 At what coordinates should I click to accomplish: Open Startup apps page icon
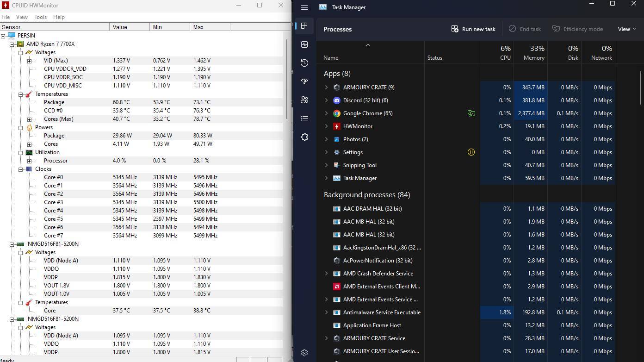(304, 81)
